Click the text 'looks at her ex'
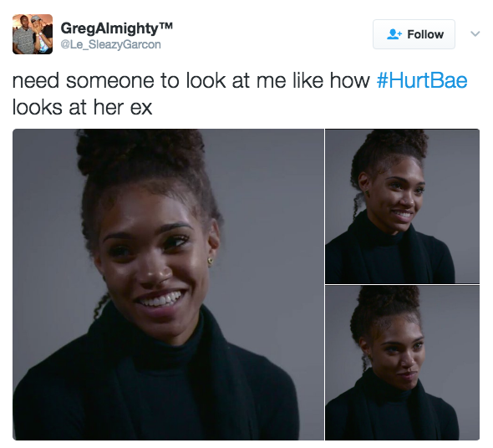Image resolution: width=493 pixels, height=448 pixels. point(83,107)
